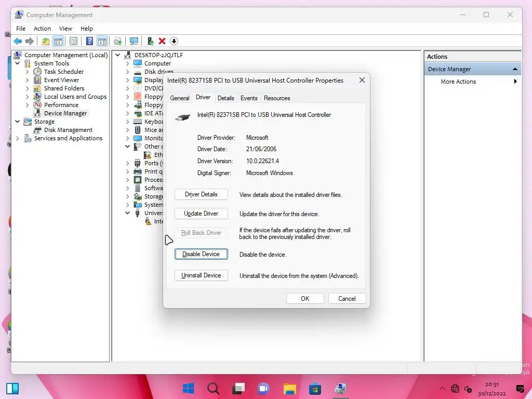Toggle the Show/Hide Action Pane icon
The image size is (532, 399).
point(102,42)
